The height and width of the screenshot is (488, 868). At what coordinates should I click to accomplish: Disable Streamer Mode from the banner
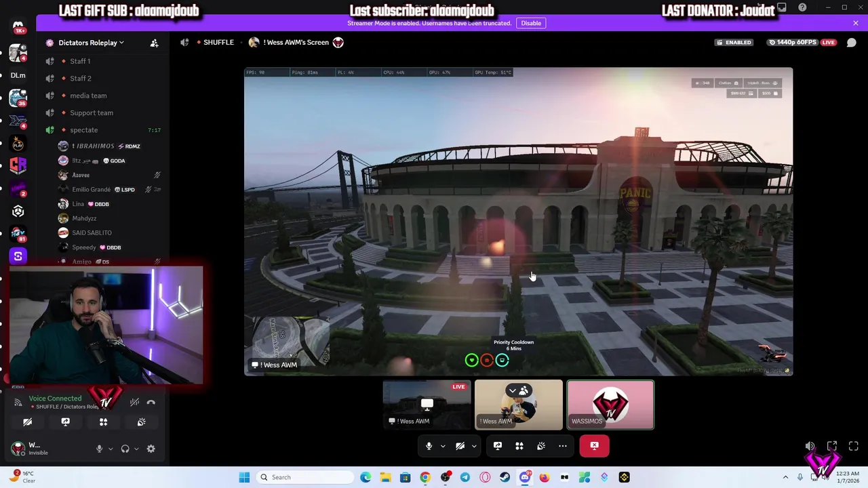[x=531, y=23]
